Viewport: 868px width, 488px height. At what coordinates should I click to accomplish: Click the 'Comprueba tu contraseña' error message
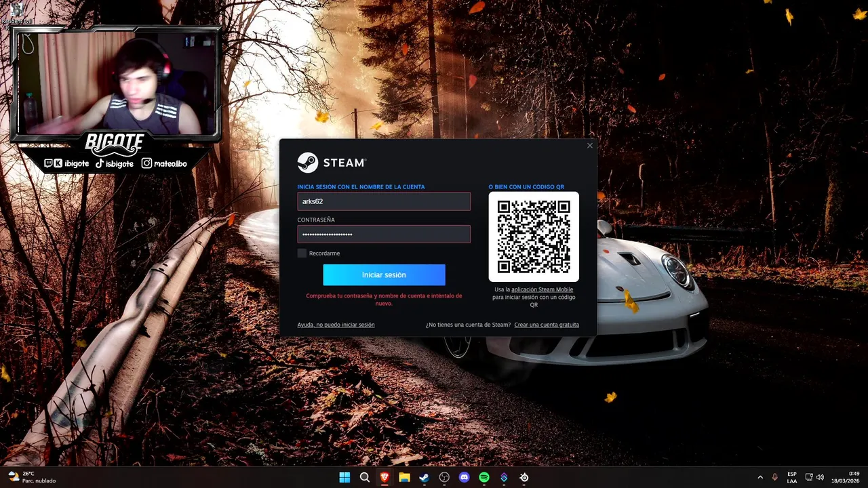[x=384, y=300]
